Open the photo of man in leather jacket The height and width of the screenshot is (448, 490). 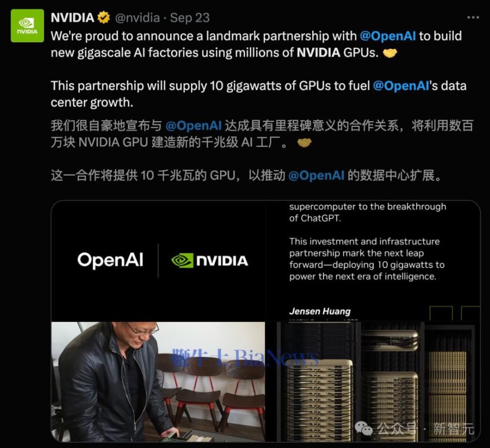(x=158, y=382)
